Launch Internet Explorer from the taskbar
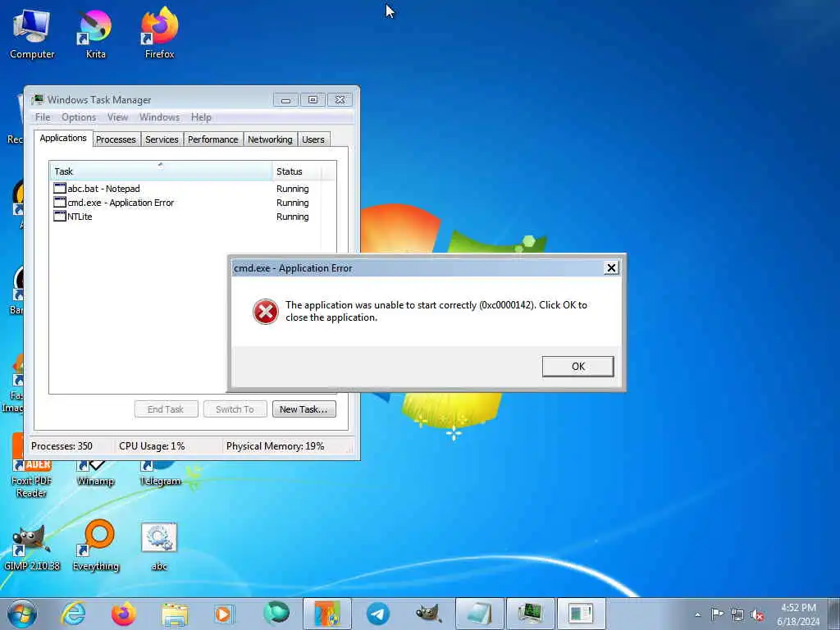 tap(73, 614)
